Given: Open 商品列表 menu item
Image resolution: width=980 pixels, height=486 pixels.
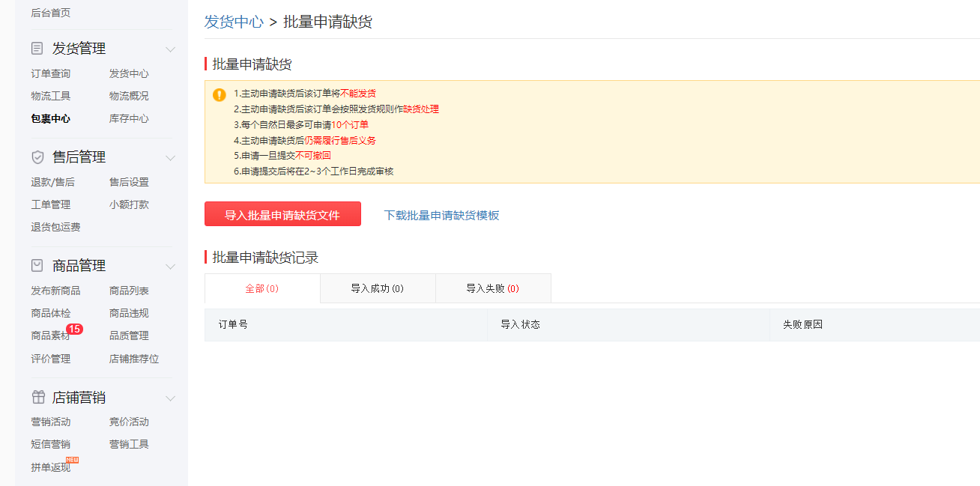Looking at the screenshot, I should pyautogui.click(x=129, y=291).
